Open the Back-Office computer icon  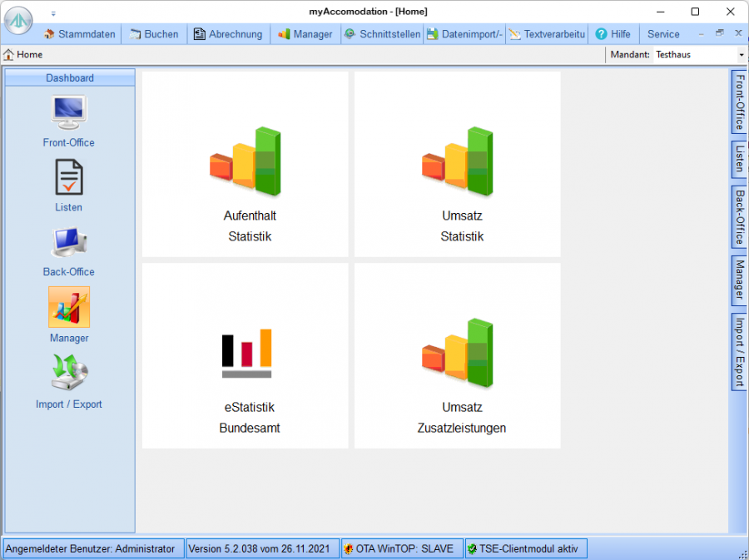click(x=69, y=242)
